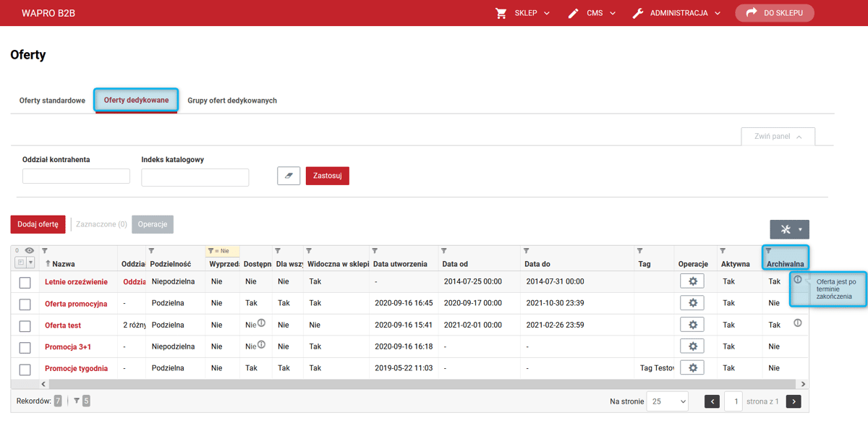This screenshot has height=426, width=868.
Task: Open the Promocje tygodnia offer link
Action: pyautogui.click(x=76, y=369)
